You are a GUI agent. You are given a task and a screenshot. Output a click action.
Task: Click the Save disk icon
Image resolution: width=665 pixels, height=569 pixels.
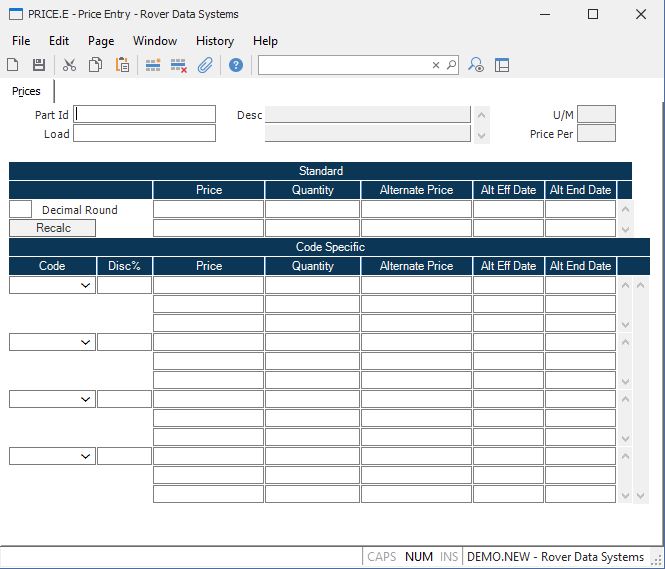pos(39,65)
